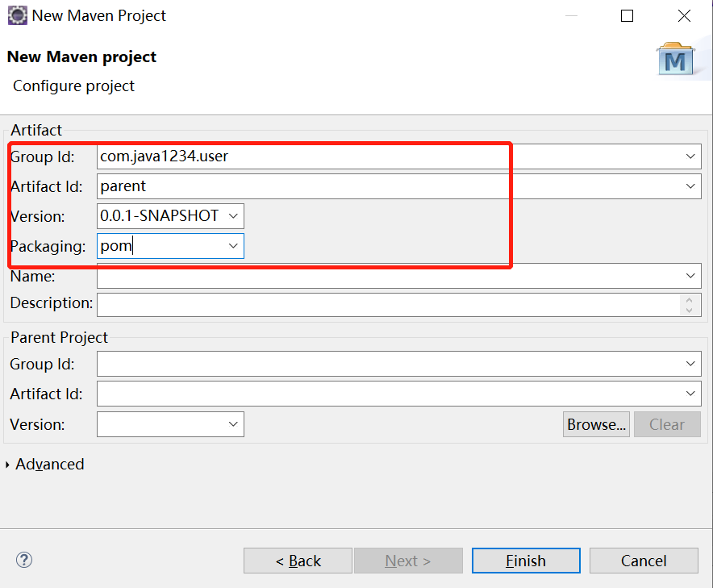
Task: Expand the Advanced section
Action: 7,465
